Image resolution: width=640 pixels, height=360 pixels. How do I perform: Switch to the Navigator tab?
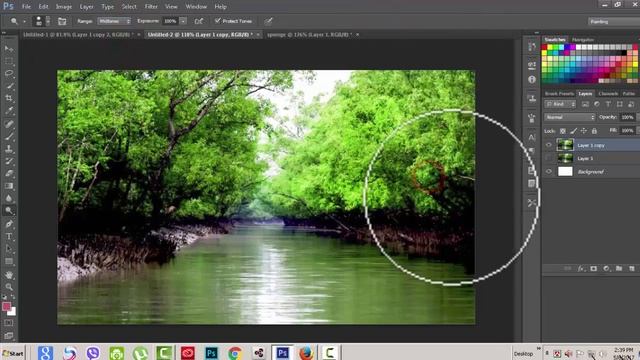(583, 40)
